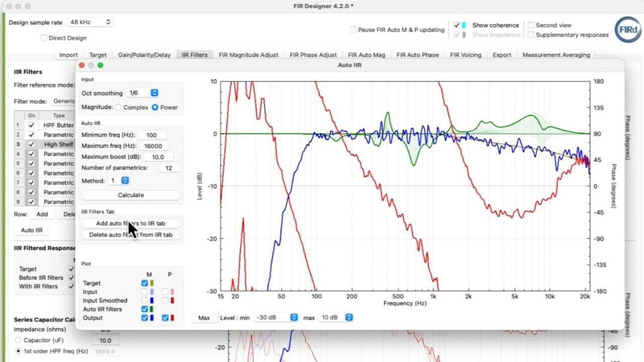
Task: Enable the Input Smoothed magnitude checkbox
Action: tap(145, 300)
